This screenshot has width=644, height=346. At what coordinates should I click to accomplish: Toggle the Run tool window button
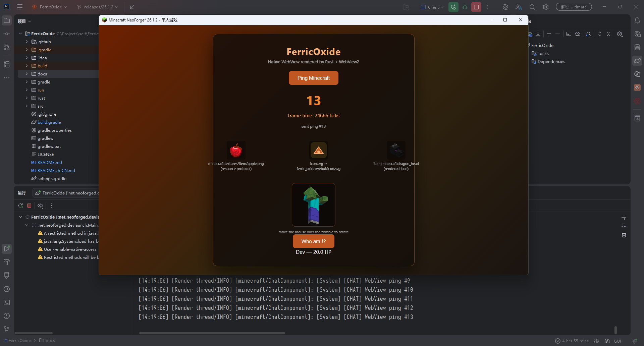(7, 248)
